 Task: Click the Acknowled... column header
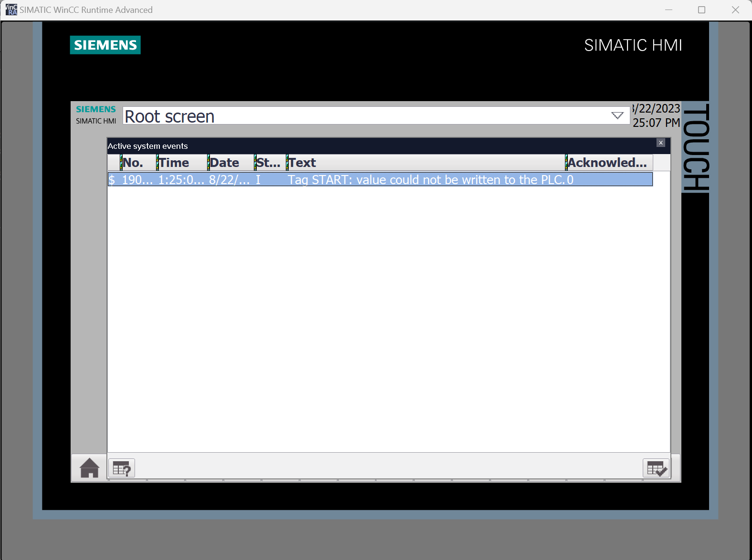point(609,163)
